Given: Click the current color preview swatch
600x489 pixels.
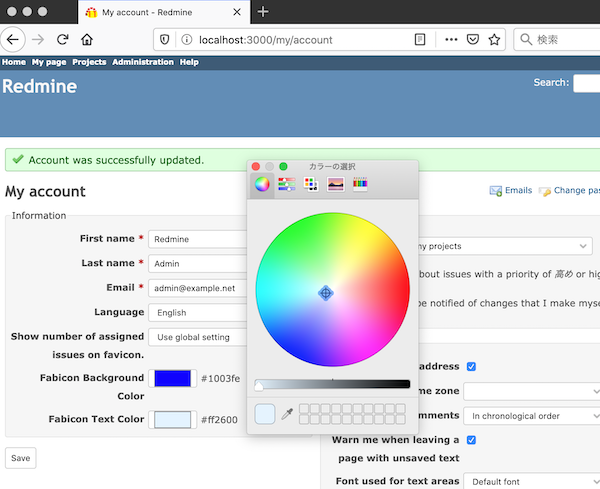Looking at the screenshot, I should tap(265, 414).
